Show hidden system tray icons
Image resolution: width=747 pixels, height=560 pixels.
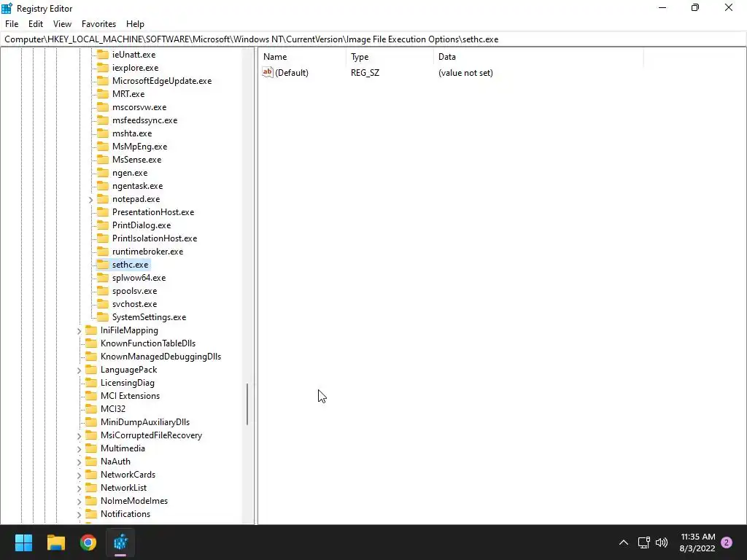(x=623, y=542)
